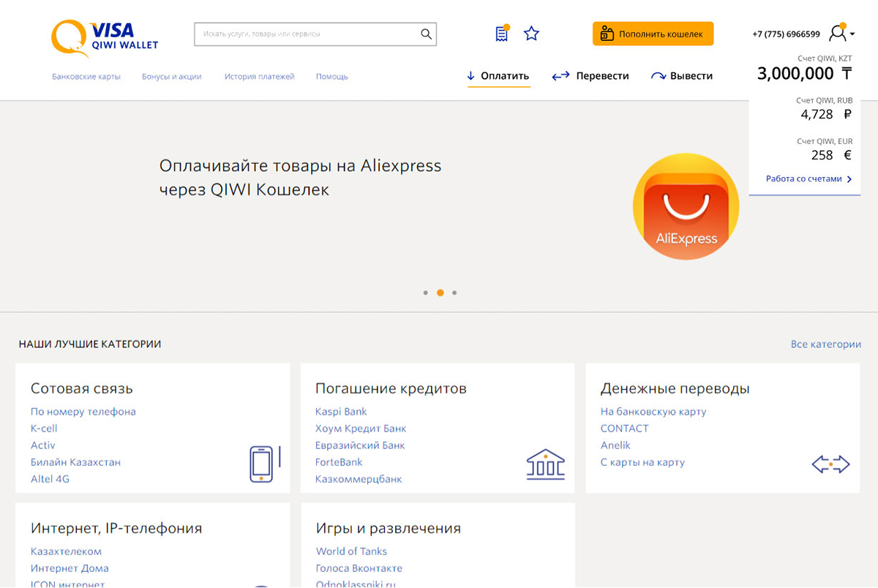
Task: Open the user profile icon
Action: tap(838, 33)
